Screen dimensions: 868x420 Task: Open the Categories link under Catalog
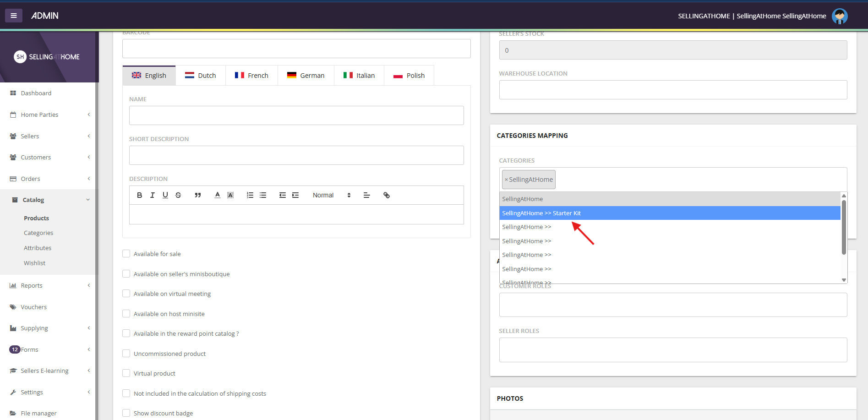[38, 233]
